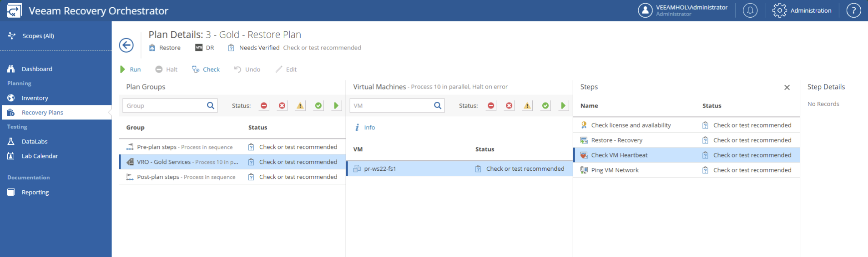The width and height of the screenshot is (868, 257).
Task: Click Check in the plan toolbar
Action: point(206,69)
